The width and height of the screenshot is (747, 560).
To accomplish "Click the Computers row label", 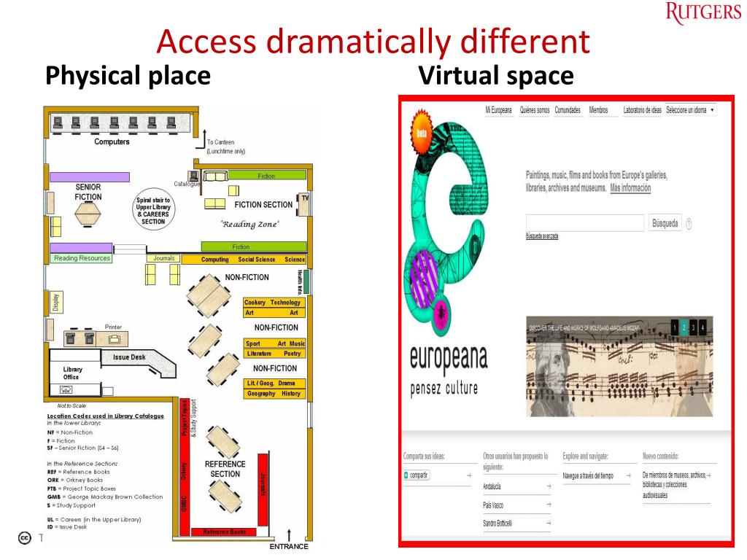I will pyautogui.click(x=112, y=142).
